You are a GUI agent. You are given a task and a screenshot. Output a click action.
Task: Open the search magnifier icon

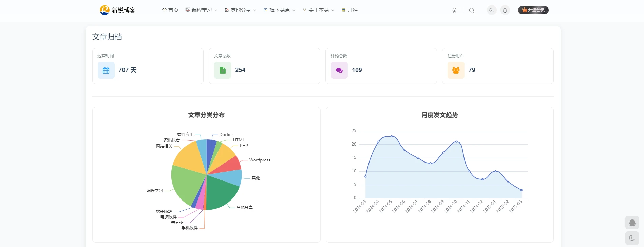472,10
